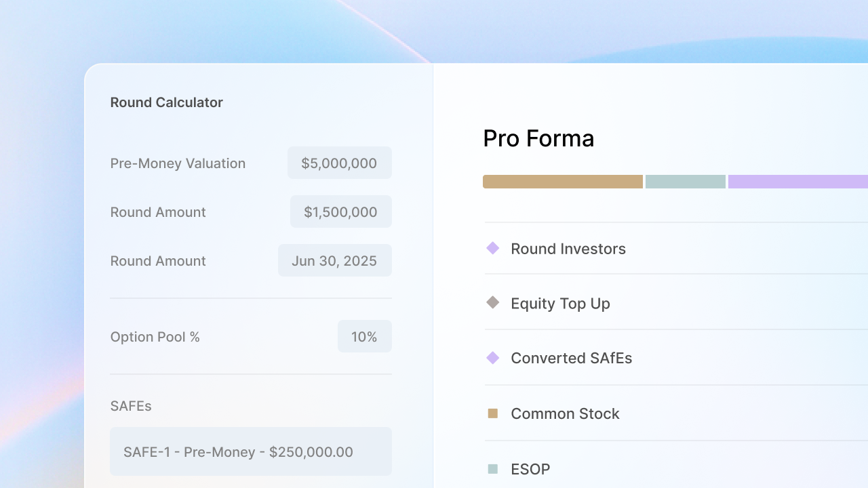Image resolution: width=868 pixels, height=488 pixels.
Task: Open the Option Pool % selector
Action: coord(365,336)
